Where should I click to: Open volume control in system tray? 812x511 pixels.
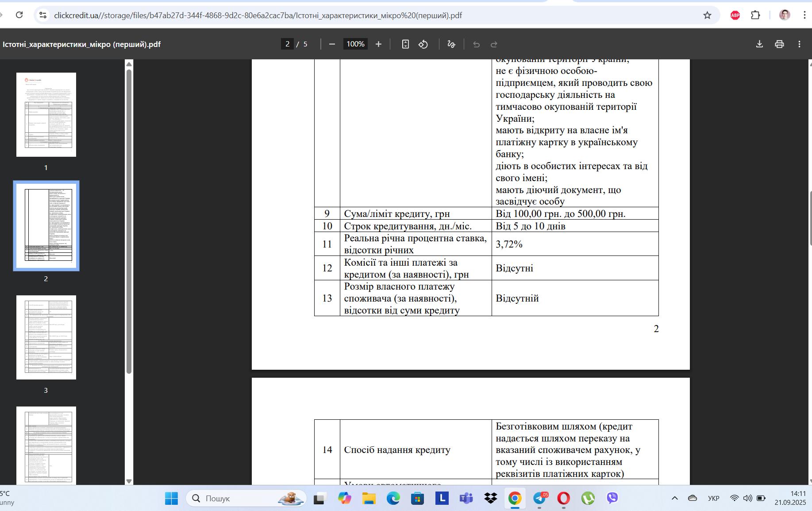click(747, 498)
